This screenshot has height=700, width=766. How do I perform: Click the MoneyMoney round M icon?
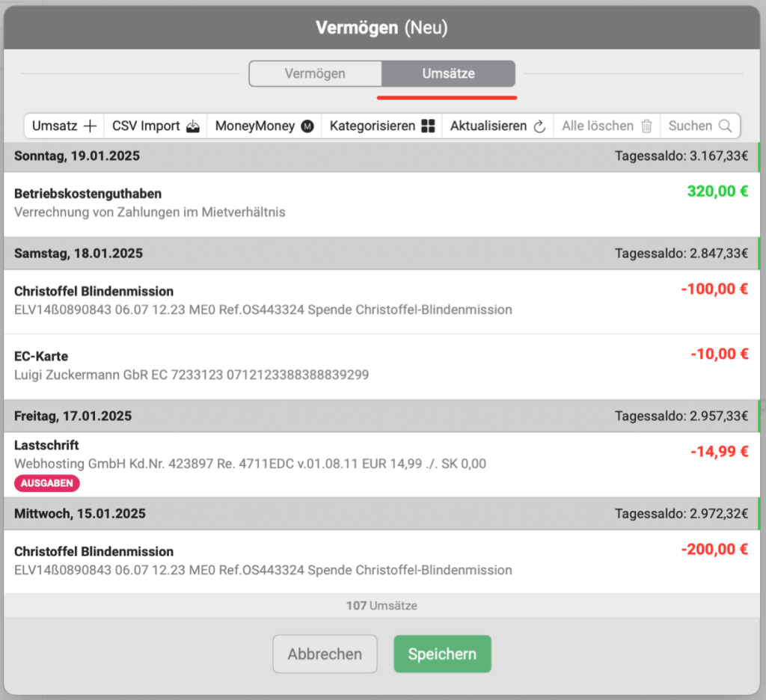(x=307, y=126)
